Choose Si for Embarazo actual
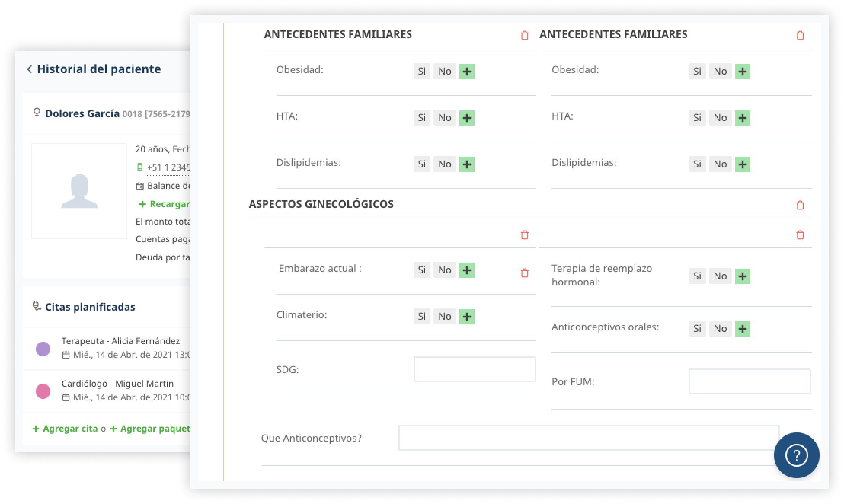The image size is (844, 504). (x=422, y=270)
